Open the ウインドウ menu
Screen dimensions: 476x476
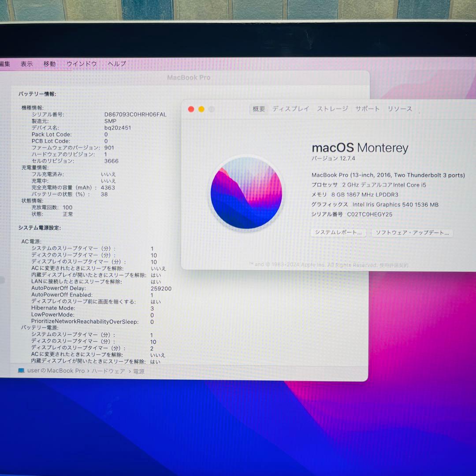[82, 64]
